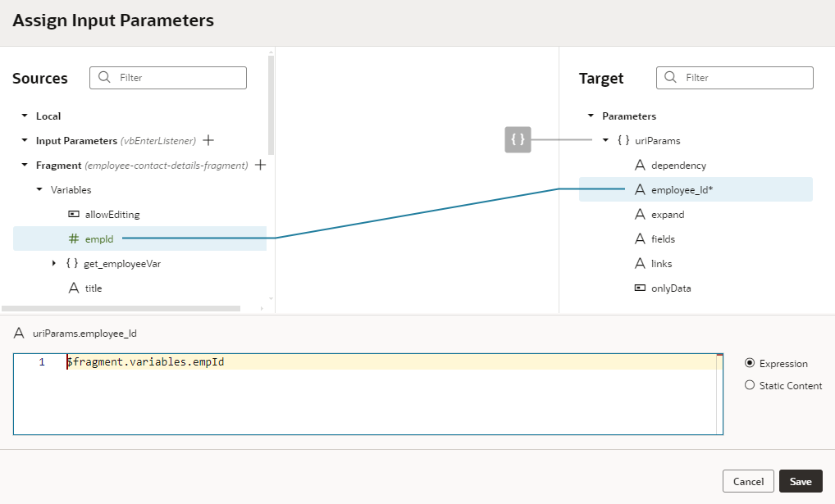Click the magnifier icon in Target filter
This screenshot has height=504, width=835.
[669, 77]
